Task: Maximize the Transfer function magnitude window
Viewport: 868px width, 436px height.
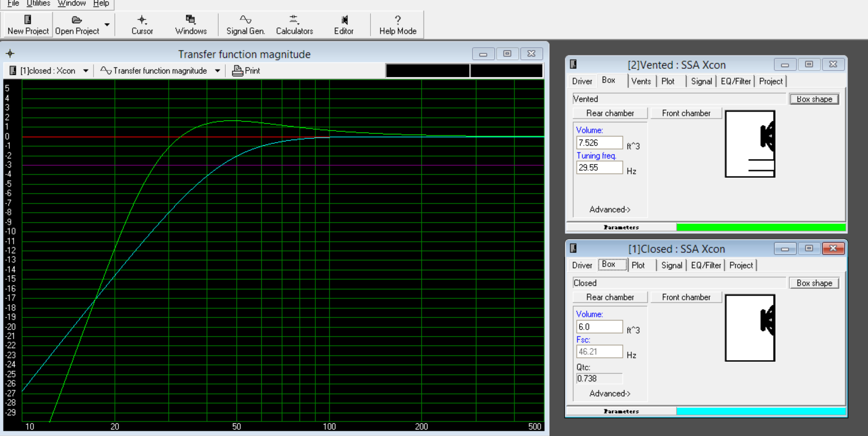Action: pyautogui.click(x=507, y=54)
